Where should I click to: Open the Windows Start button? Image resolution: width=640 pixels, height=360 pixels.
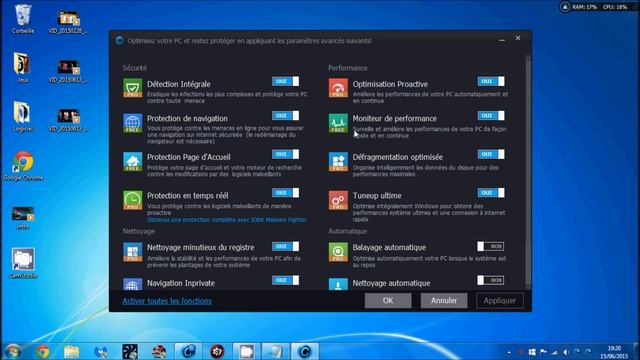point(13,351)
